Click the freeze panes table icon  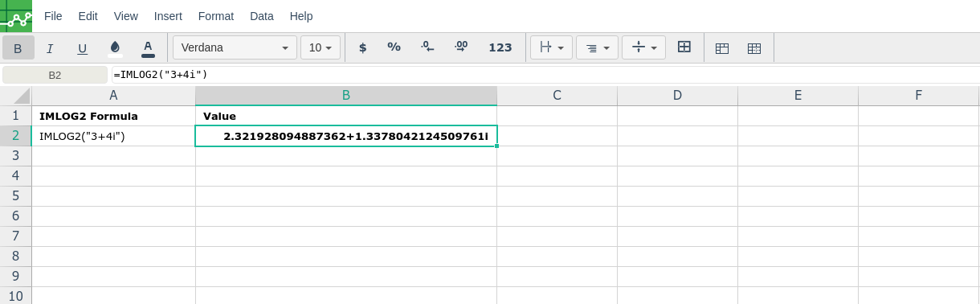pos(722,48)
